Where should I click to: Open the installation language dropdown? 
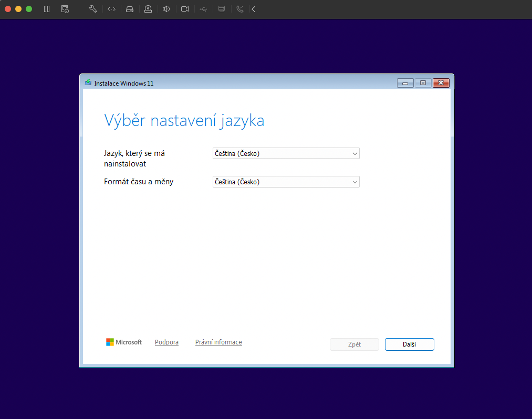[286, 154]
